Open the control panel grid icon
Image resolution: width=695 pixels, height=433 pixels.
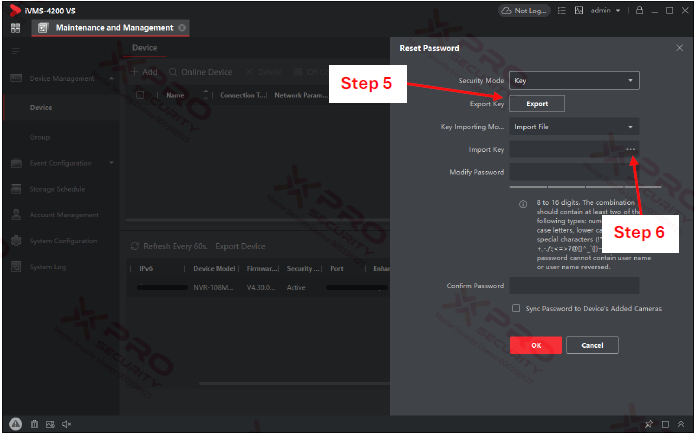(x=16, y=28)
